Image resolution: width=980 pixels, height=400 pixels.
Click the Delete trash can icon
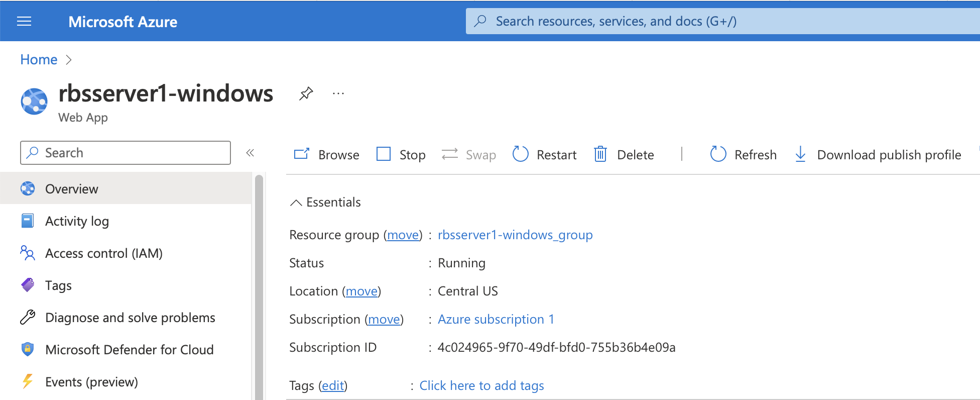pyautogui.click(x=600, y=154)
